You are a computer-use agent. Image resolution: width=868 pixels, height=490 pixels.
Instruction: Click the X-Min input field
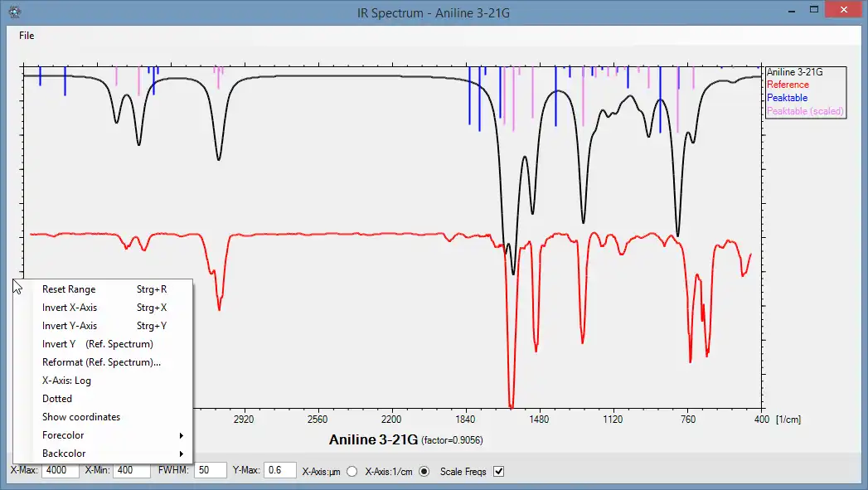click(132, 470)
